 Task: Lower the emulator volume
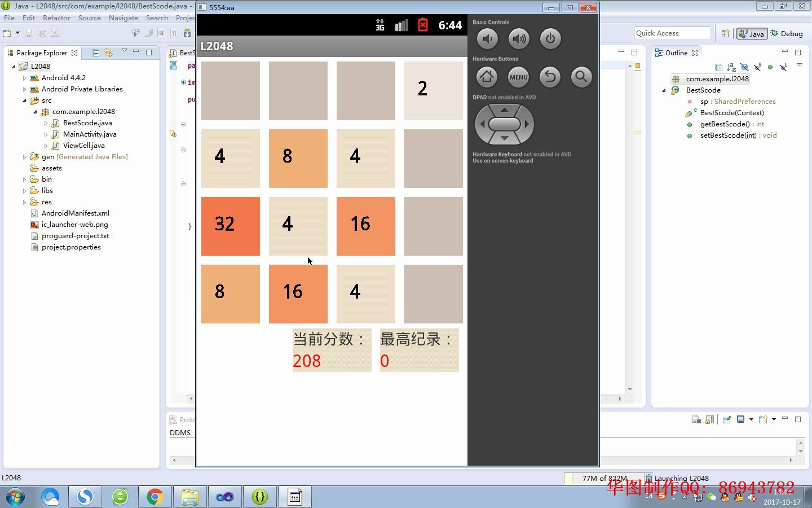[x=487, y=39]
